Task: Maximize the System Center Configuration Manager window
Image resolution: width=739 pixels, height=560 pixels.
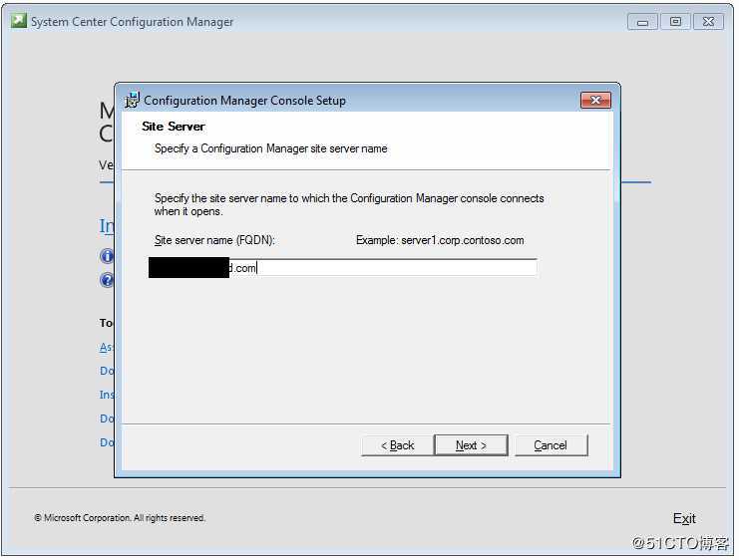Action: (x=675, y=22)
